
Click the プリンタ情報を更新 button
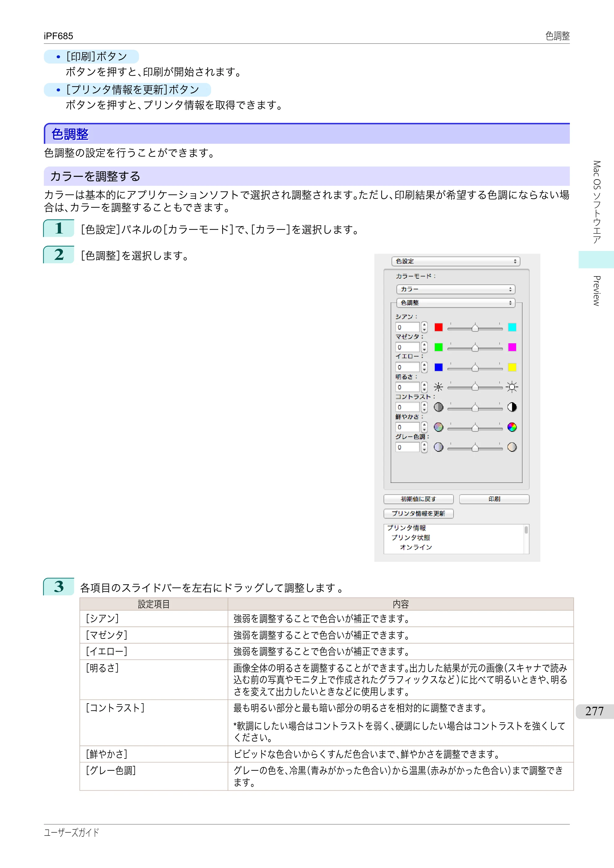tap(419, 514)
